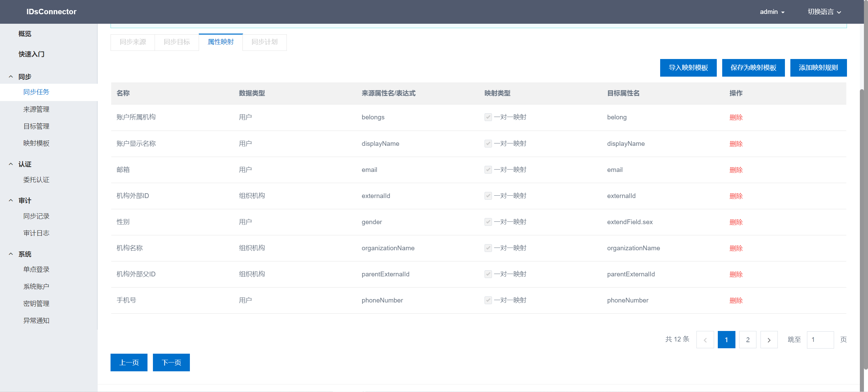Toggle 一对一映射 checkbox for gender row
This screenshot has width=868, height=392.
(488, 222)
